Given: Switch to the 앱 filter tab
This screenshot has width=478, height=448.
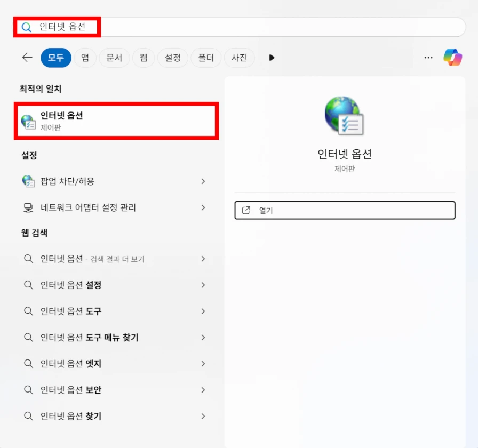Looking at the screenshot, I should click(x=85, y=58).
